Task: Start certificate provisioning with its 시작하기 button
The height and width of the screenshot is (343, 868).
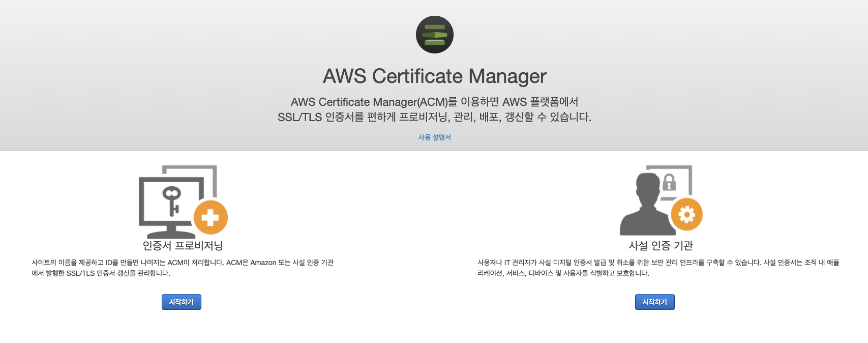Action: (x=182, y=302)
